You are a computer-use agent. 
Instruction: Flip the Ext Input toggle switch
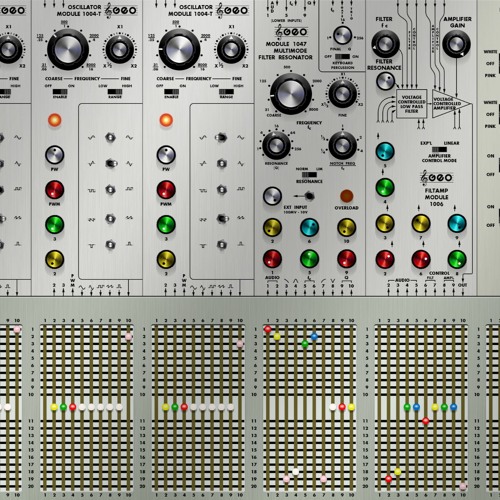(x=309, y=196)
